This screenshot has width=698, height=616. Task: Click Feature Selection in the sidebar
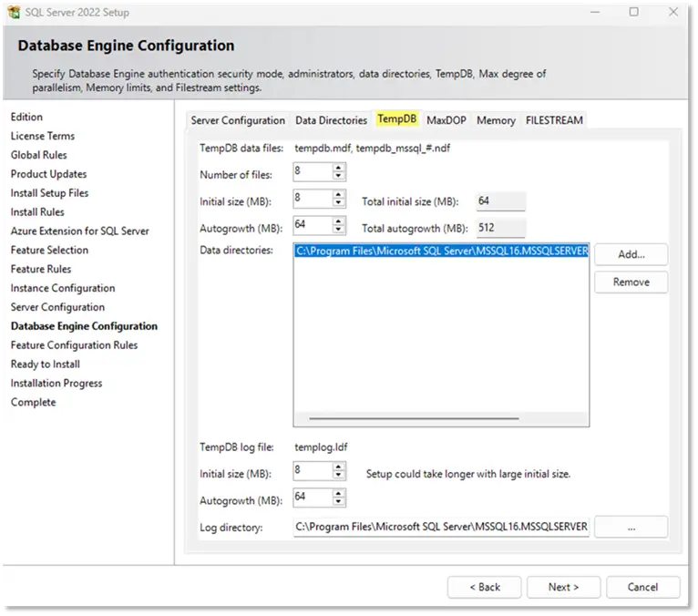point(49,251)
